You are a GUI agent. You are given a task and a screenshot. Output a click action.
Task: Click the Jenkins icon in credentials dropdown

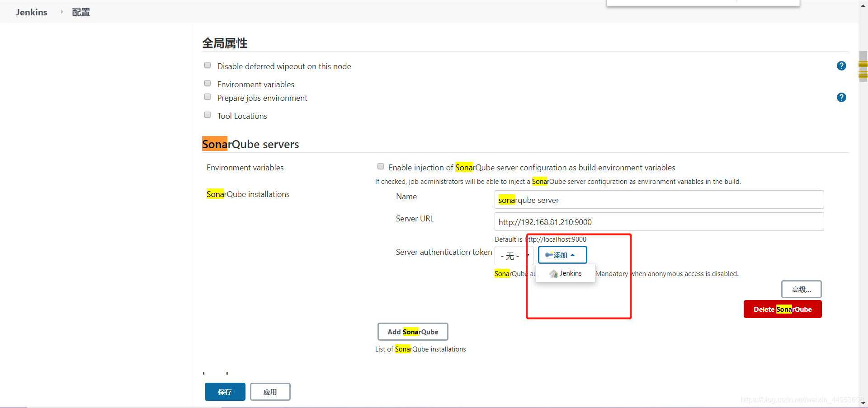click(x=554, y=274)
